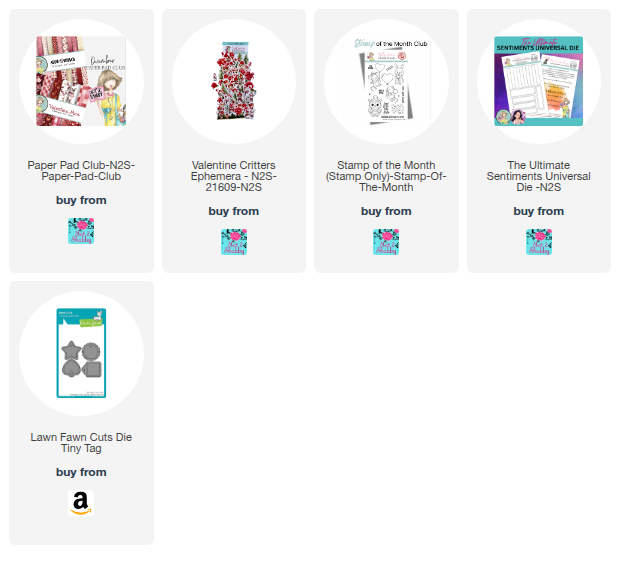Click The Ultimate Sentiments Universal Die title
Image resolution: width=620 pixels, height=566 pixels.
coord(539,176)
